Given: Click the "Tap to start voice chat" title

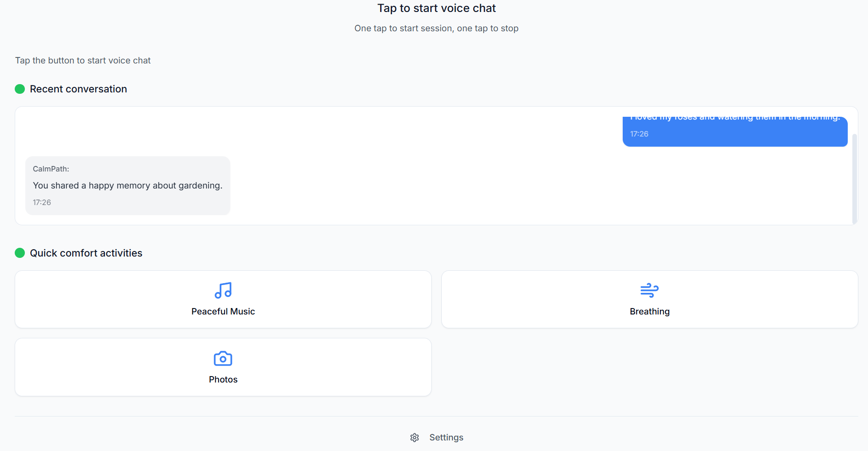Looking at the screenshot, I should click(x=436, y=8).
